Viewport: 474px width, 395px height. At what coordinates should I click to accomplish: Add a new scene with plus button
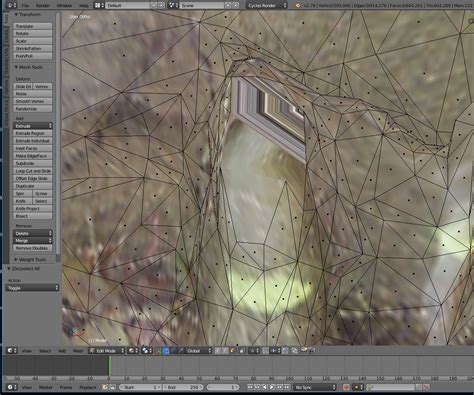[x=228, y=5]
